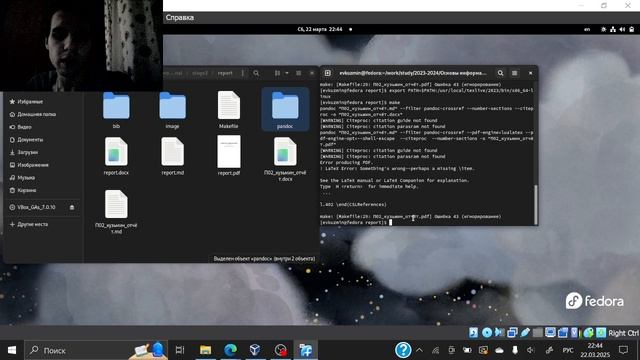Open Другие места in Files sidebar
Viewport: 640px width, 360px height.
(29, 224)
